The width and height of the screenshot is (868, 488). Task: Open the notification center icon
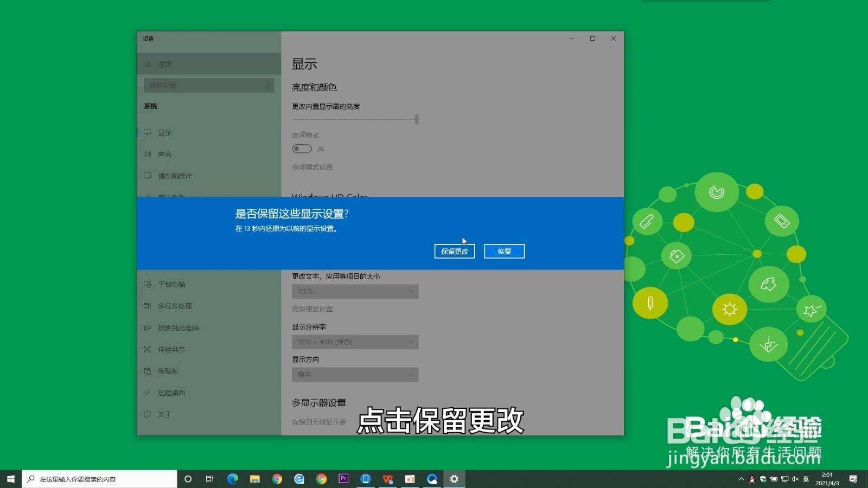pyautogui.click(x=853, y=479)
